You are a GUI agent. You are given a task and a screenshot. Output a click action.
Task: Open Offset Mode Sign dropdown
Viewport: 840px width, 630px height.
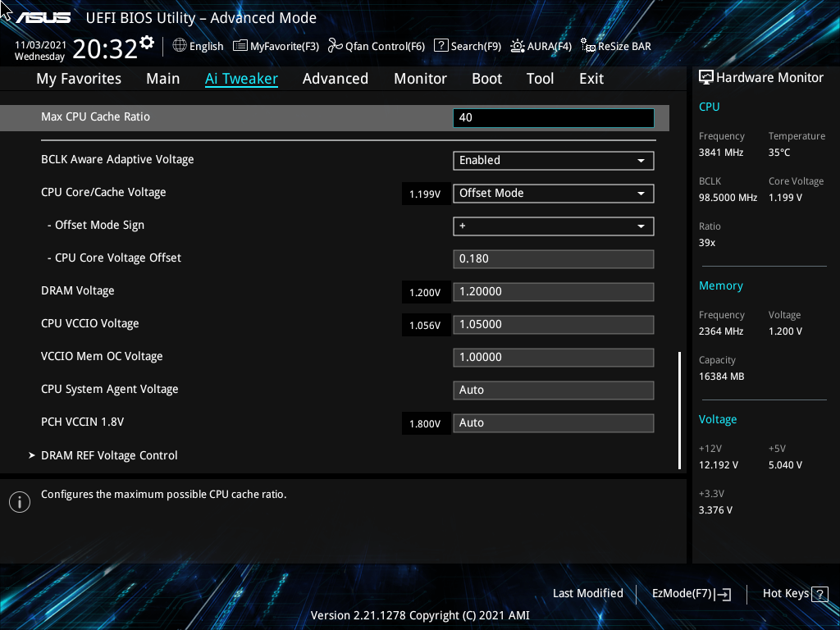pos(554,226)
